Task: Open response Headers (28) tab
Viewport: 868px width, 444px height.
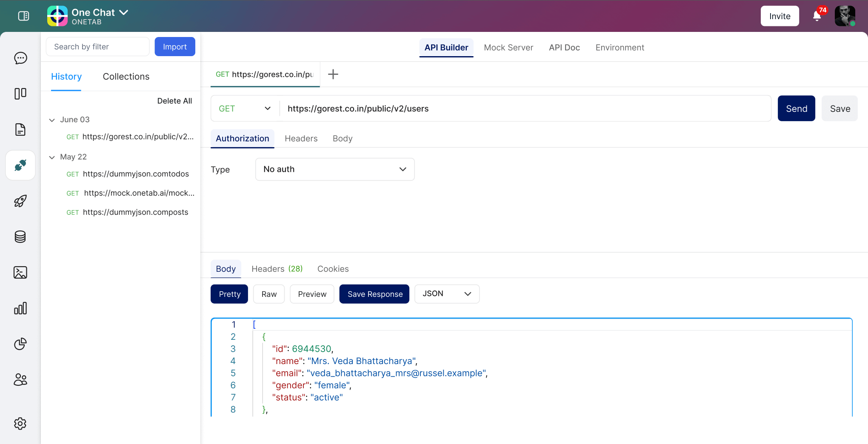Action: tap(277, 269)
